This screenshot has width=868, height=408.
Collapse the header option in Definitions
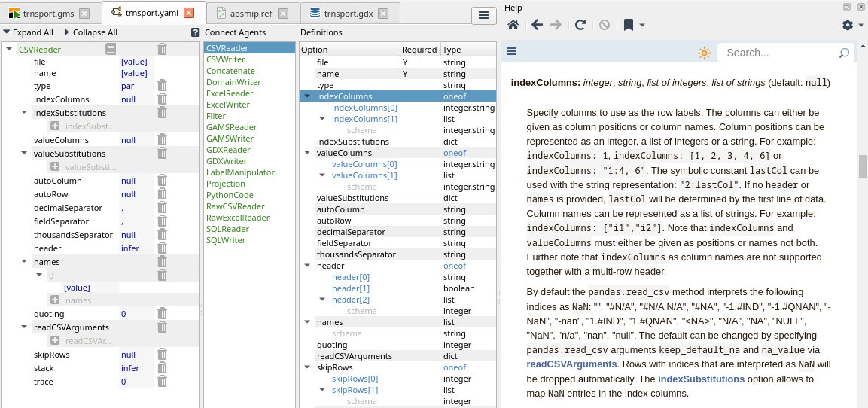tap(307, 266)
